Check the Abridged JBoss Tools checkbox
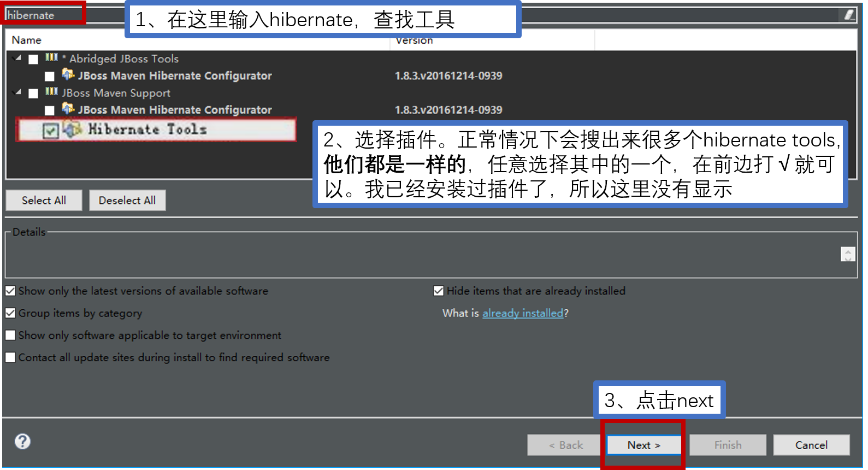 coord(33,59)
